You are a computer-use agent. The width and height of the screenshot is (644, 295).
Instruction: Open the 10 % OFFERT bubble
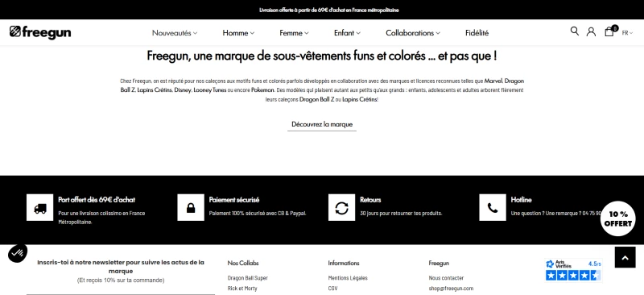[617, 219]
